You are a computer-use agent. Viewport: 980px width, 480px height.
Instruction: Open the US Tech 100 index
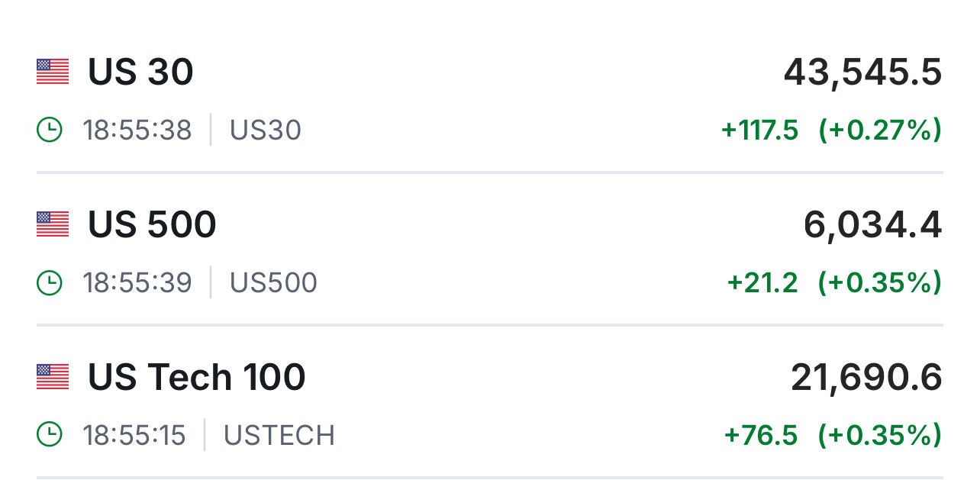click(x=196, y=378)
